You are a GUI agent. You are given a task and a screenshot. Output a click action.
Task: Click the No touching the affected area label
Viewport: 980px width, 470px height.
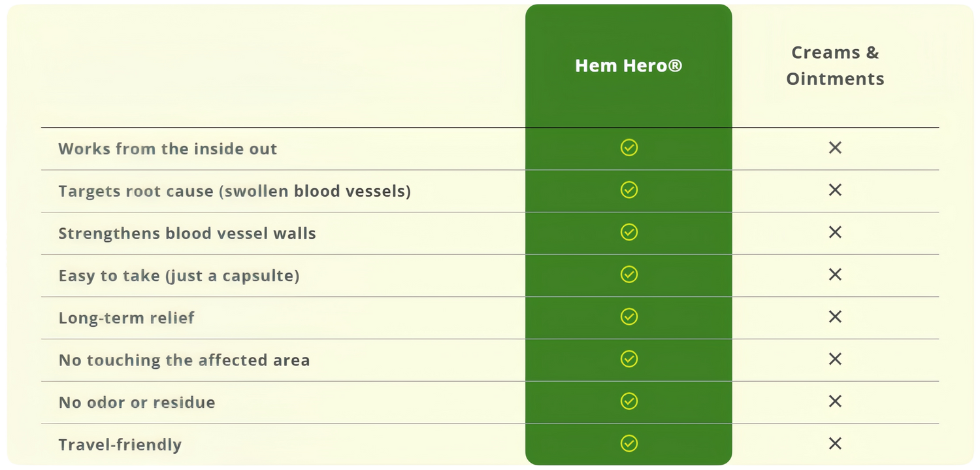184,360
